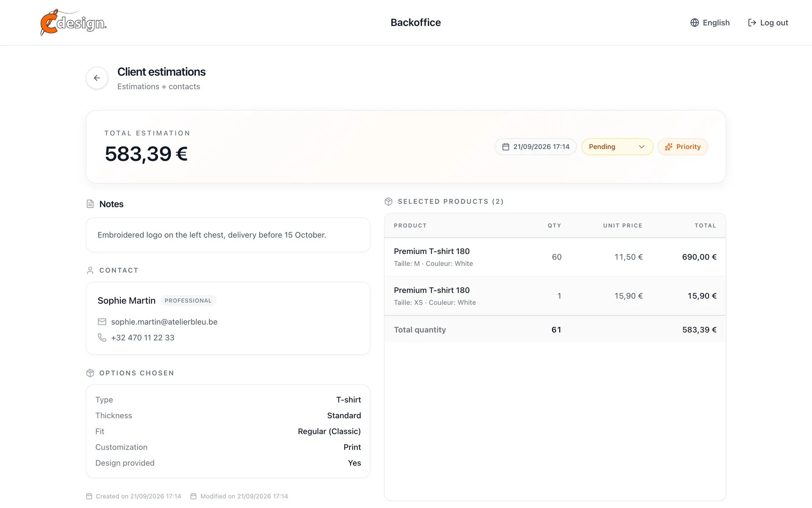
Task: Toggle the Priority badge
Action: [x=683, y=147]
